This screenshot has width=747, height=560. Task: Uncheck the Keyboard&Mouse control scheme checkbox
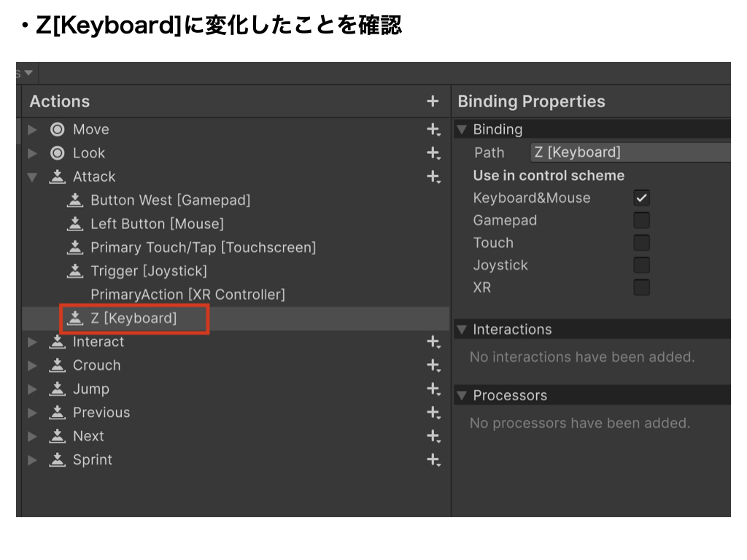[641, 198]
